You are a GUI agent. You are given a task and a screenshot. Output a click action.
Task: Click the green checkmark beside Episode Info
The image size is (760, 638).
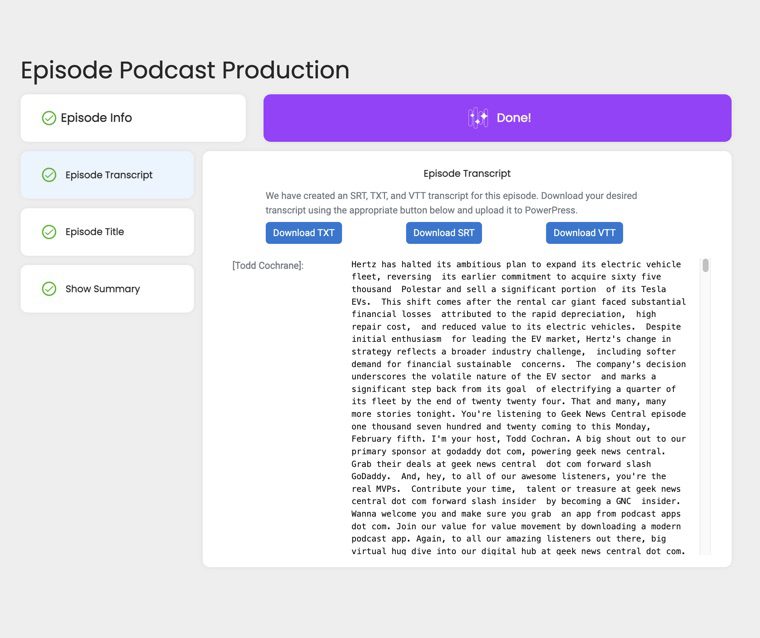49,118
